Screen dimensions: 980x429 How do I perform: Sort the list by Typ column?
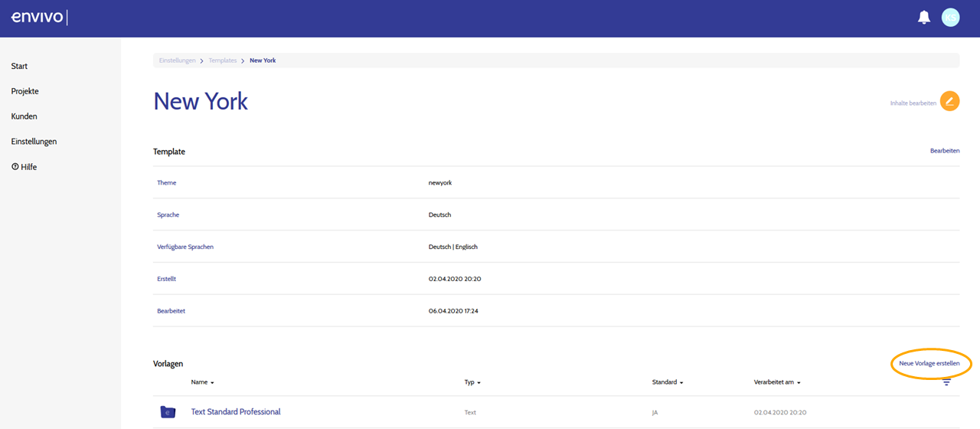[472, 382]
